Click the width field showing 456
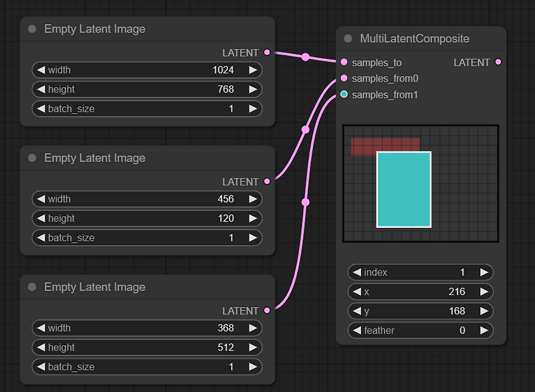Viewport: 535px width, 392px height. click(146, 199)
